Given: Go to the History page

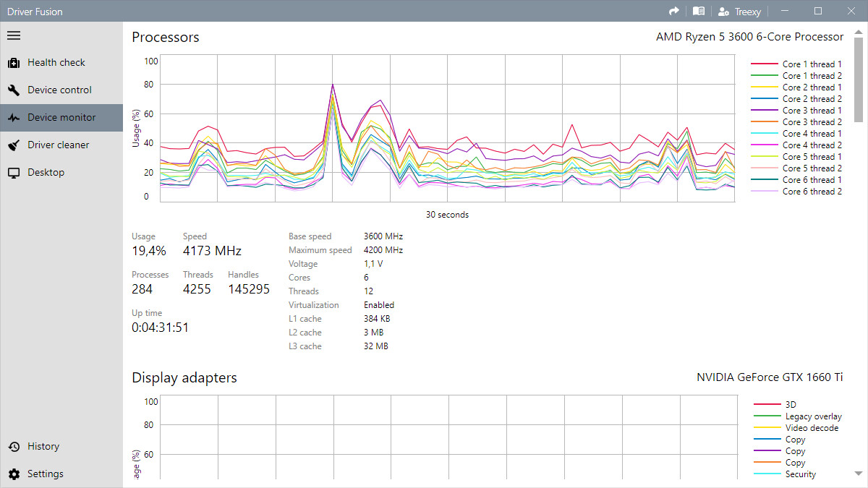Looking at the screenshot, I should 43,447.
